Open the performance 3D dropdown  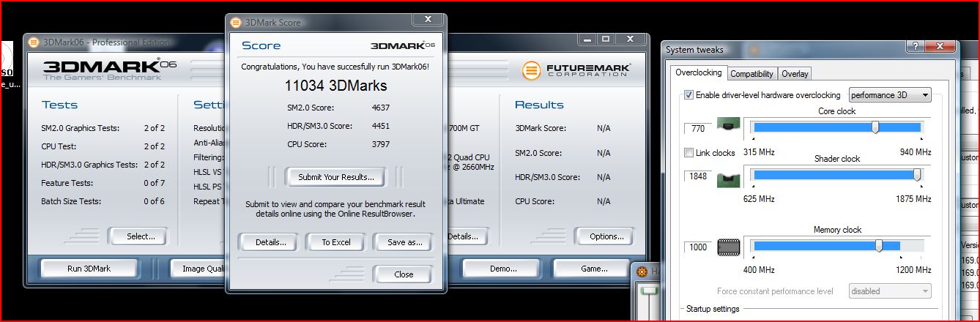click(890, 95)
